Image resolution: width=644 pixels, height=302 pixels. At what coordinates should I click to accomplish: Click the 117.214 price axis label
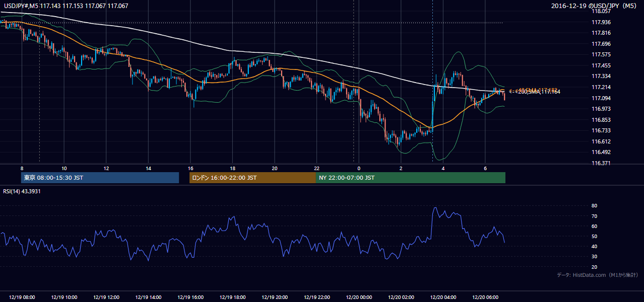(601, 87)
